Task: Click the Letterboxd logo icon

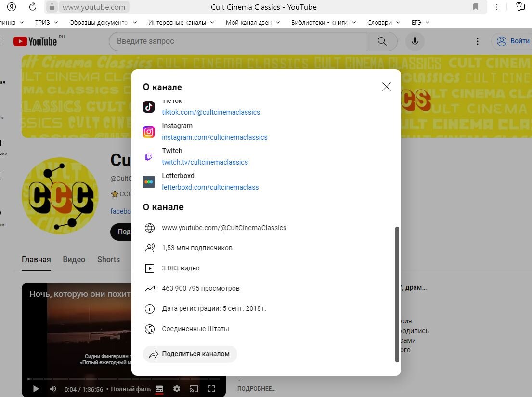Action: pos(149,182)
